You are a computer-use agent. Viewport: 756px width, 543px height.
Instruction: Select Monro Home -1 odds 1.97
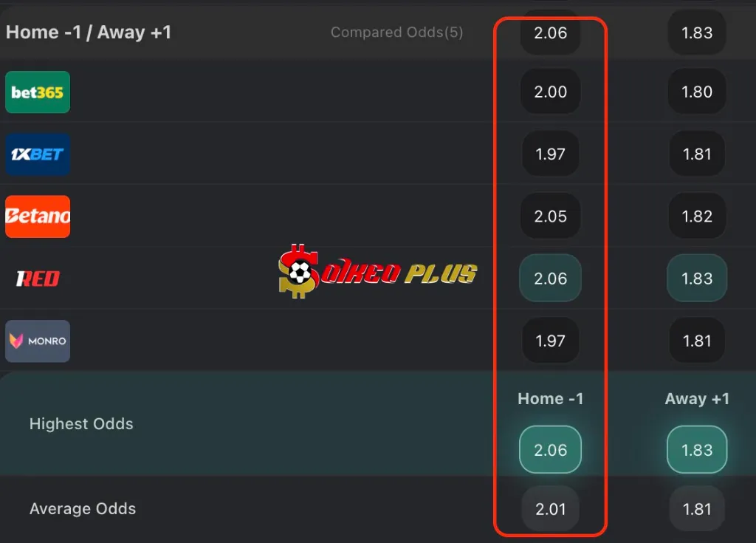tap(550, 341)
